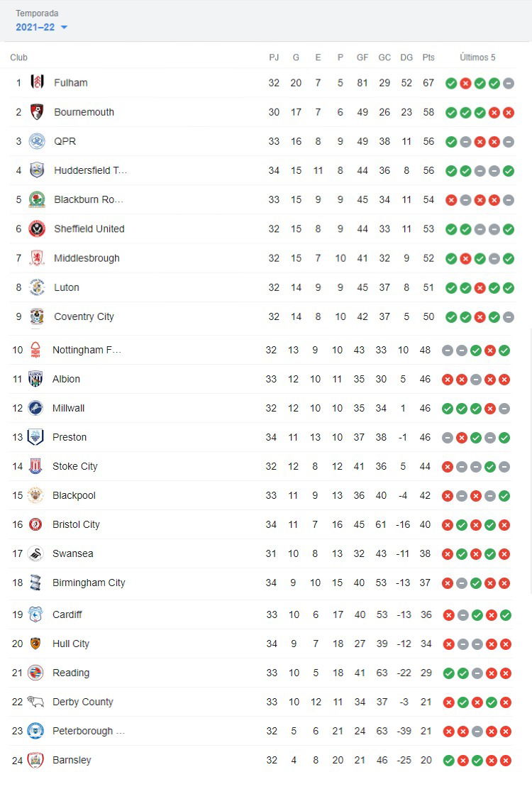This screenshot has height=789, width=532.
Task: Click Albion's first red loss indicator
Action: coord(448,380)
